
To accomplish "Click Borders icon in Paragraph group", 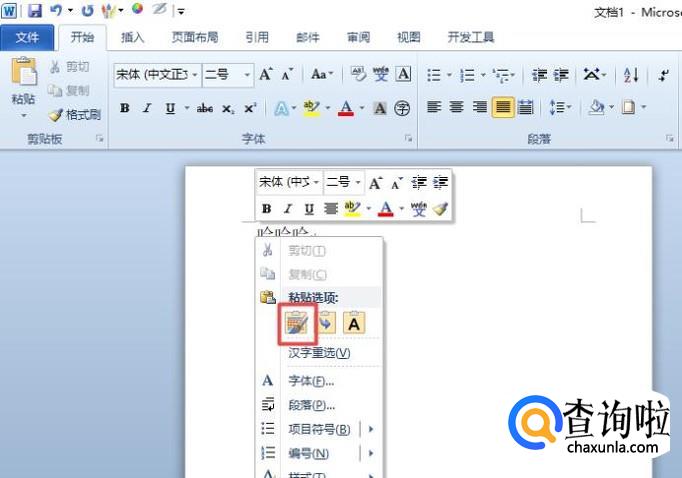I will point(628,107).
